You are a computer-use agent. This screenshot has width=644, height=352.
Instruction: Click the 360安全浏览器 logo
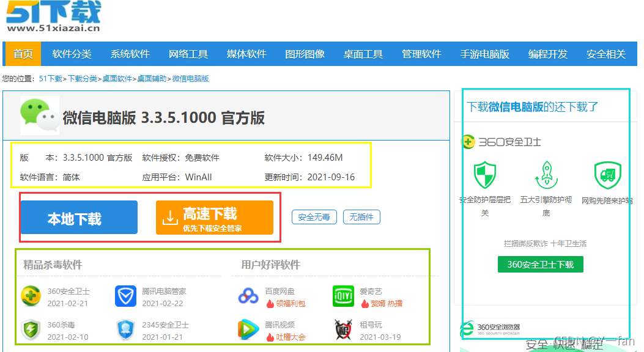point(490,328)
